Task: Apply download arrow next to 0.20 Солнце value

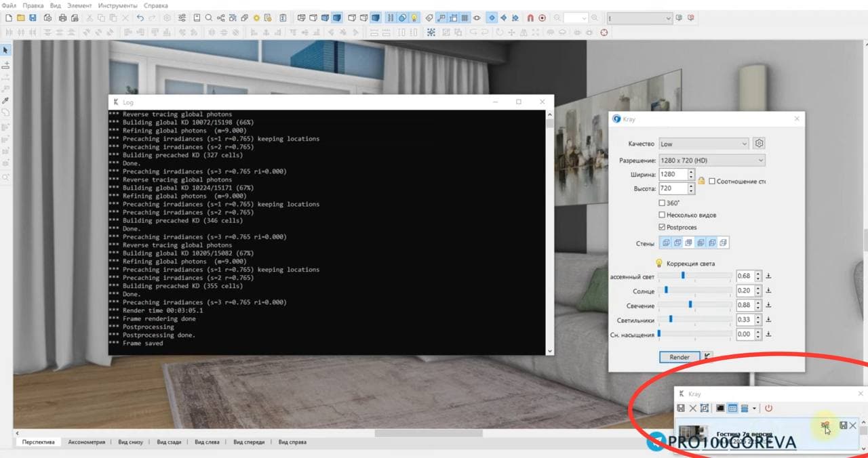Action: coord(768,291)
